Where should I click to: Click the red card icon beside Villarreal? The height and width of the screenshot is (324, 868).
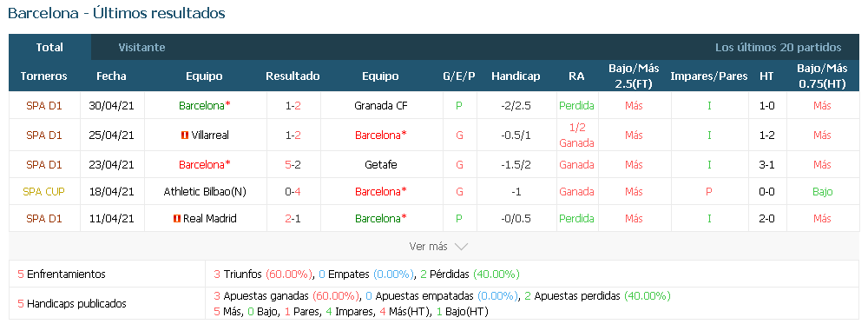(x=185, y=136)
